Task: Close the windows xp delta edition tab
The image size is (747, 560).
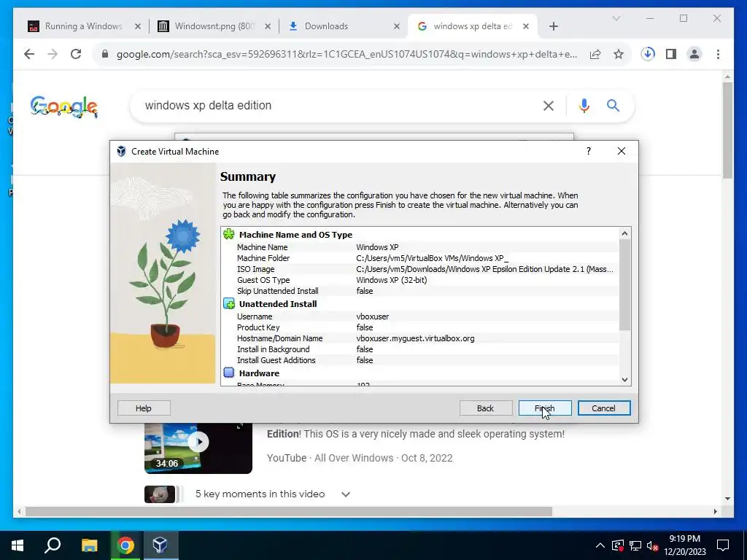Action: pyautogui.click(x=526, y=26)
